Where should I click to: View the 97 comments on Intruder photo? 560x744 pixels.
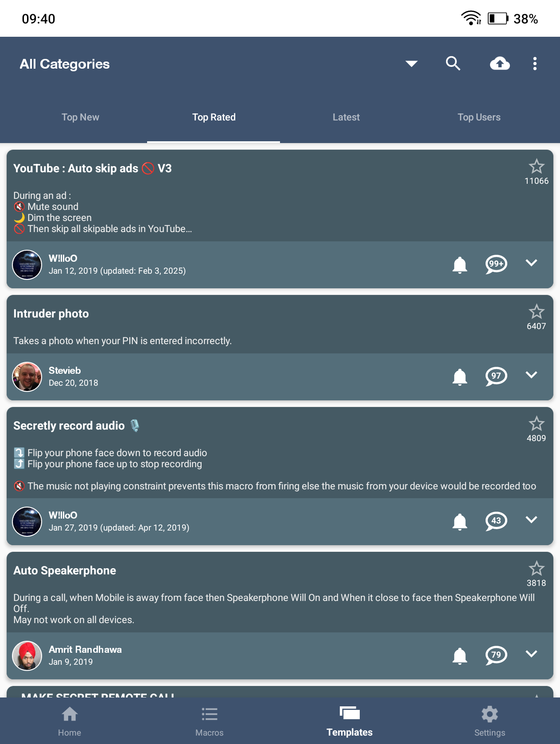(496, 376)
